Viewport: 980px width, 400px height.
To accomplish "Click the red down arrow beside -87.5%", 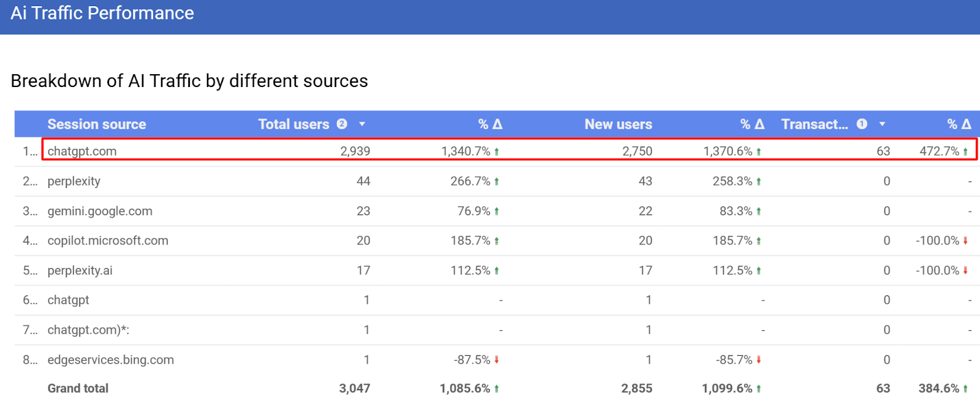I will [x=497, y=360].
